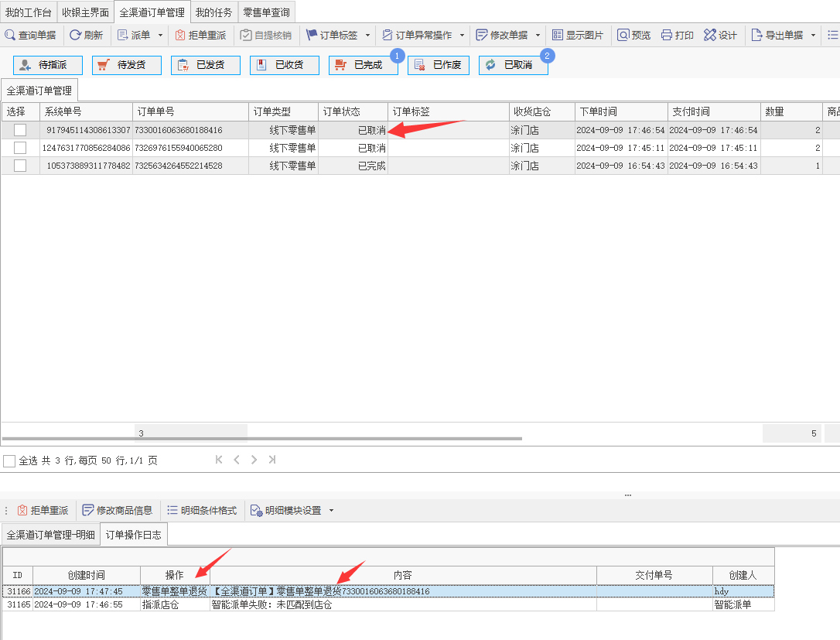Switch to the 全渠道订单管理-明细 tab
The height and width of the screenshot is (640, 840).
[x=51, y=535]
